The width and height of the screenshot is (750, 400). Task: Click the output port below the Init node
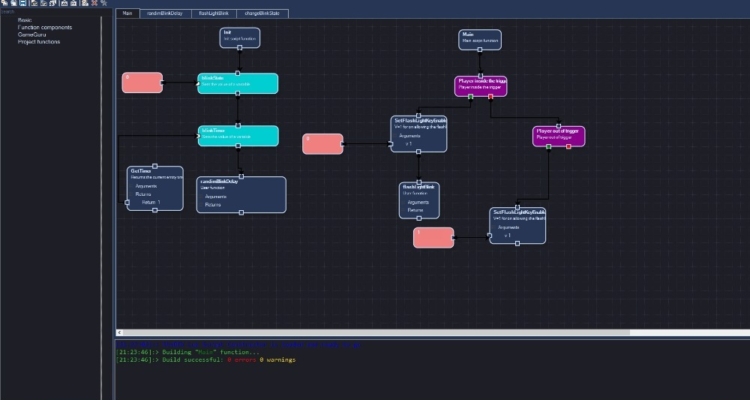(240, 48)
